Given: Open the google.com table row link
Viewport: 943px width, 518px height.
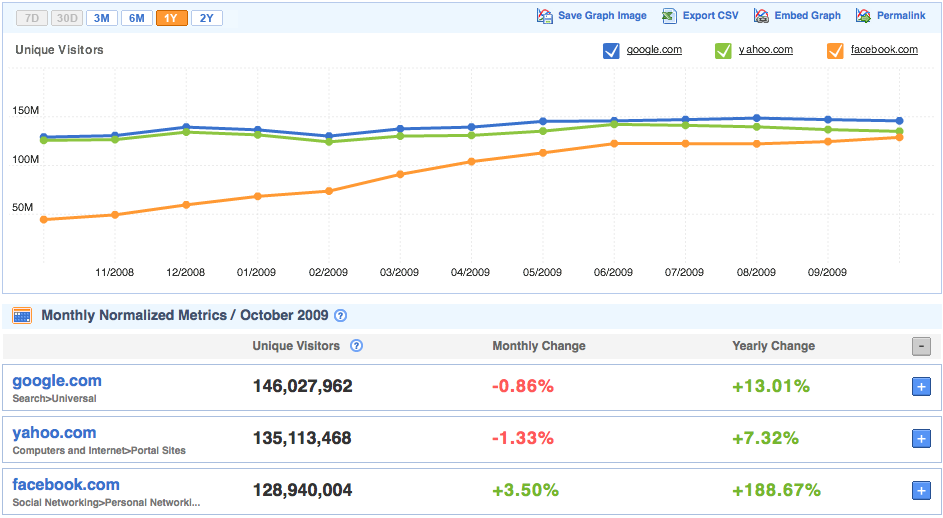Looking at the screenshot, I should coord(57,381).
